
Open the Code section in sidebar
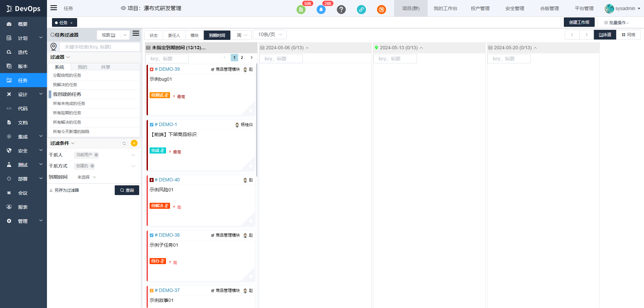[23, 109]
